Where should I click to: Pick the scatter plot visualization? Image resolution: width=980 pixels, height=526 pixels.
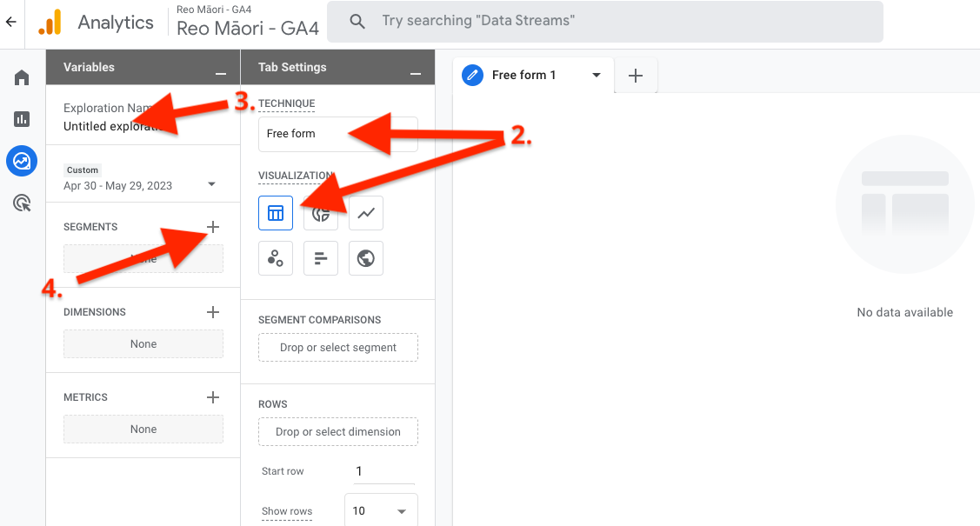[275, 257]
